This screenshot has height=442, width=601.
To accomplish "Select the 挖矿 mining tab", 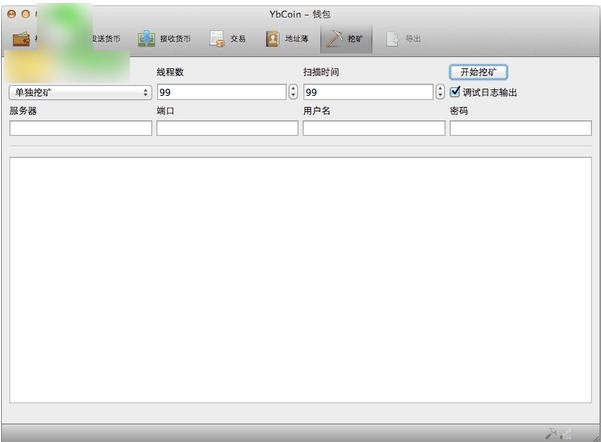I will [x=346, y=39].
